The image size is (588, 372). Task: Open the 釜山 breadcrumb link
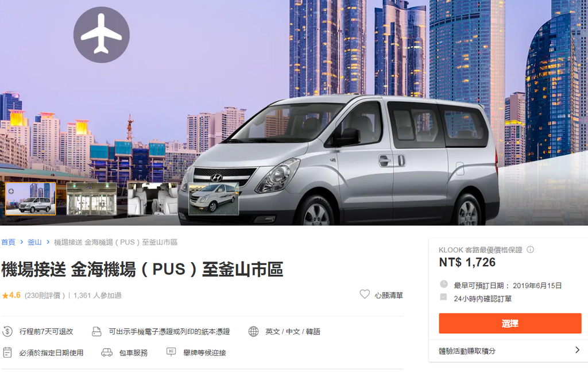34,242
